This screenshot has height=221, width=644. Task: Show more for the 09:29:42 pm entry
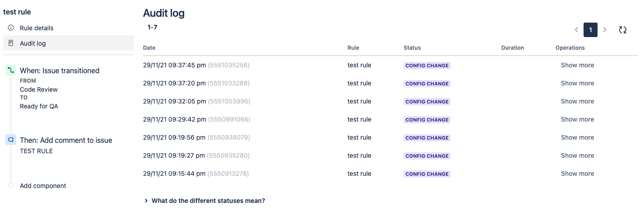(x=577, y=119)
